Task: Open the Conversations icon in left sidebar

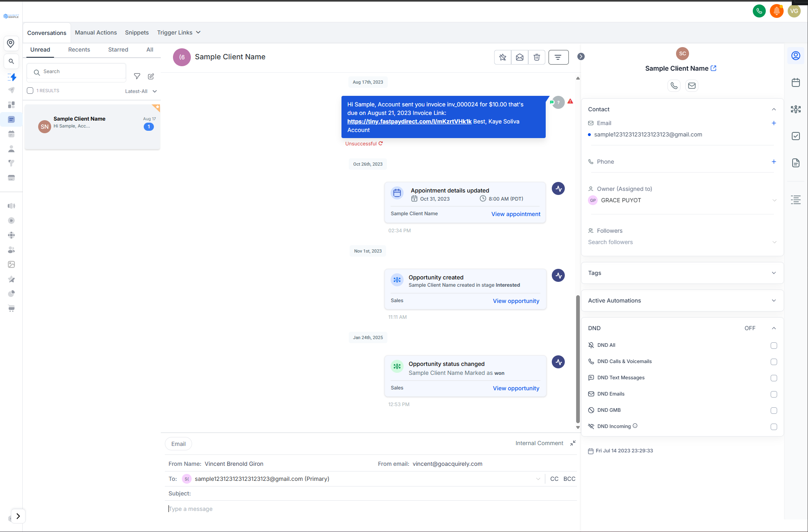Action: 11,119
